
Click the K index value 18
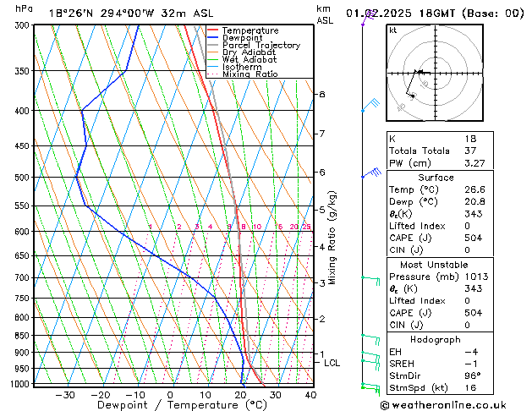(470, 139)
